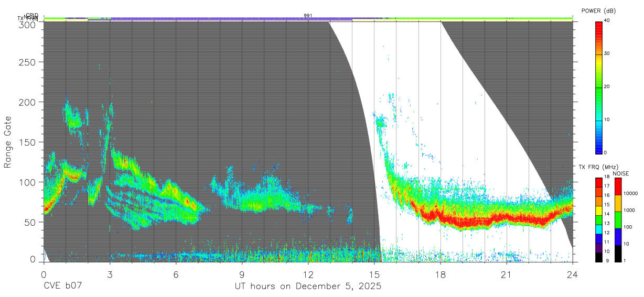Click the 30 label on POWER colorbar

tap(608, 53)
